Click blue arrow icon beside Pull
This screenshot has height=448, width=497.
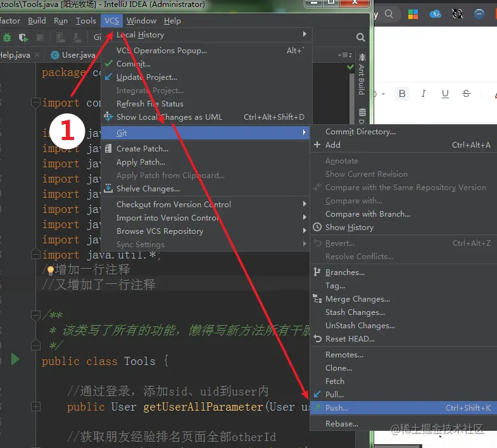tap(317, 394)
